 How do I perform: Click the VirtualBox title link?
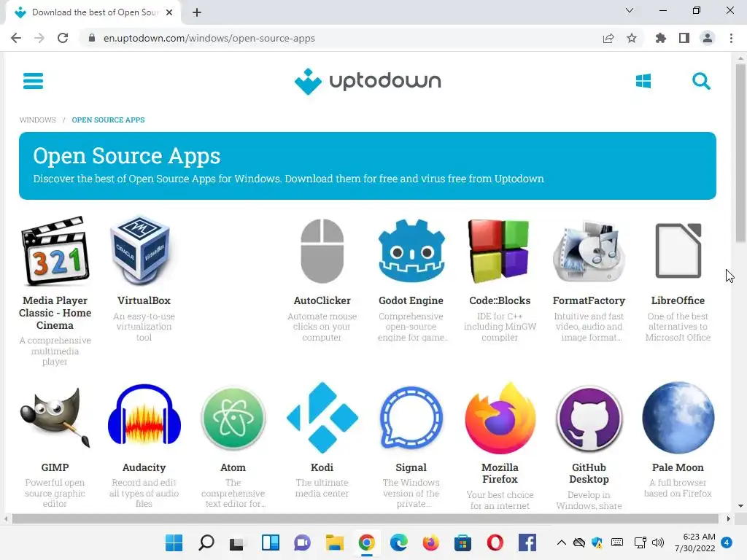coord(144,300)
